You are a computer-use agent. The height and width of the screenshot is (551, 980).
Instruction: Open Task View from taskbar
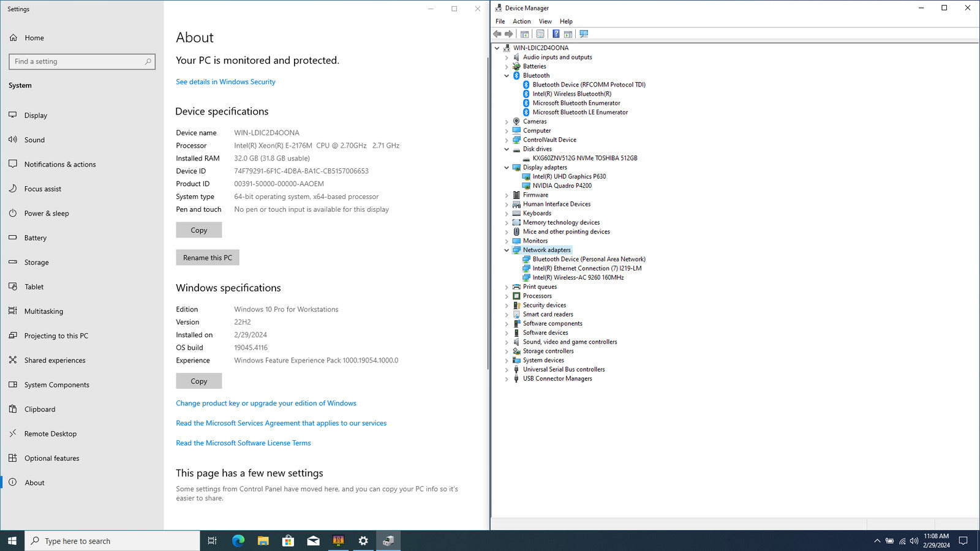(x=213, y=541)
